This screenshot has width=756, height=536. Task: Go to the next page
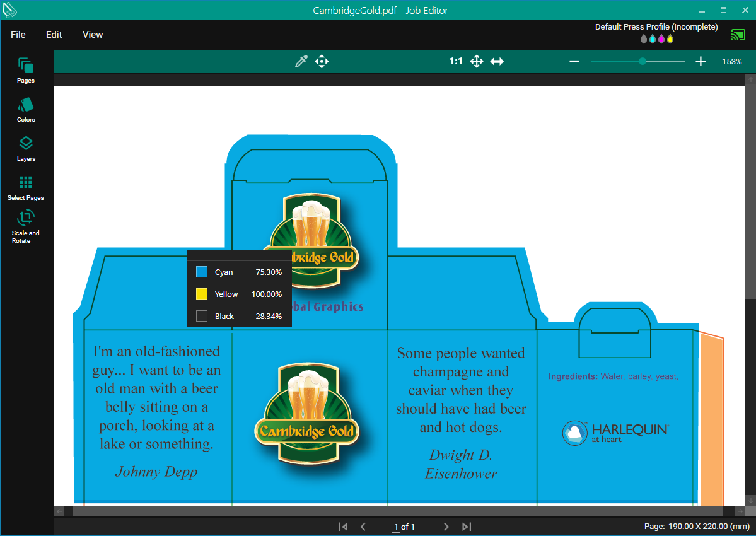(x=446, y=527)
